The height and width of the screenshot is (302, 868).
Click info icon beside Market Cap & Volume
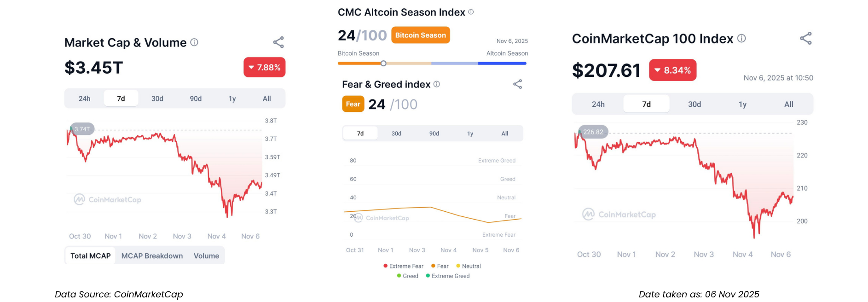point(194,42)
